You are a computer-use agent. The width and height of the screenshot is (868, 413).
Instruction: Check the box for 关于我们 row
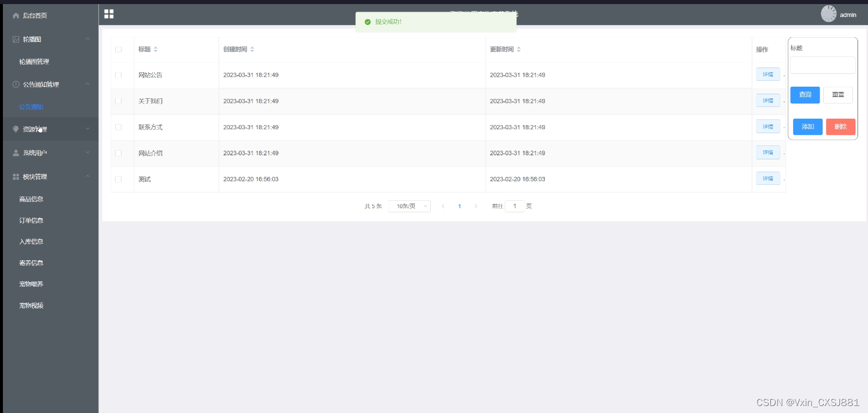pyautogui.click(x=119, y=101)
